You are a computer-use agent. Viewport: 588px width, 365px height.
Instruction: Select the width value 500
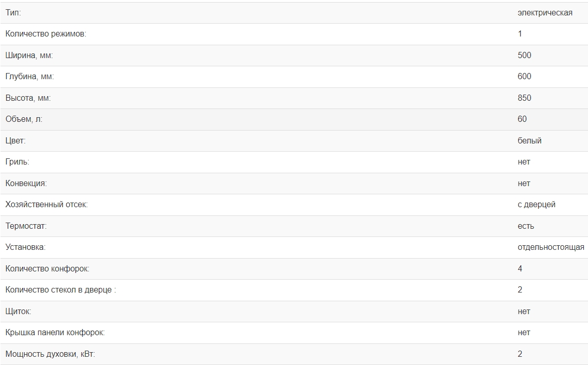point(524,55)
